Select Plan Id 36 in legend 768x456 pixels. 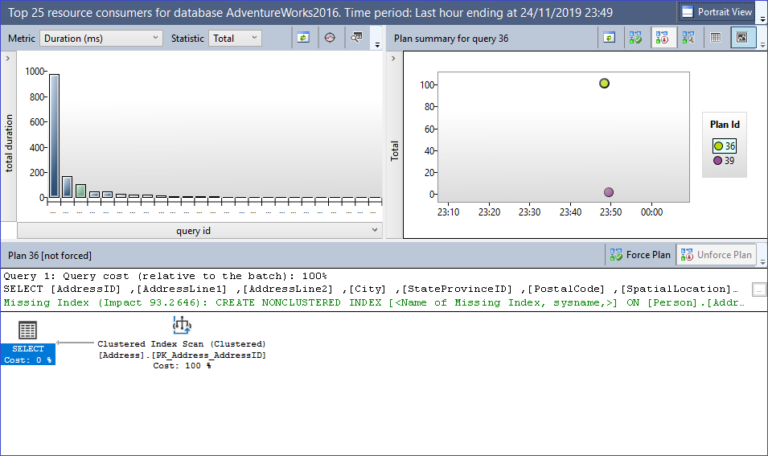point(724,146)
